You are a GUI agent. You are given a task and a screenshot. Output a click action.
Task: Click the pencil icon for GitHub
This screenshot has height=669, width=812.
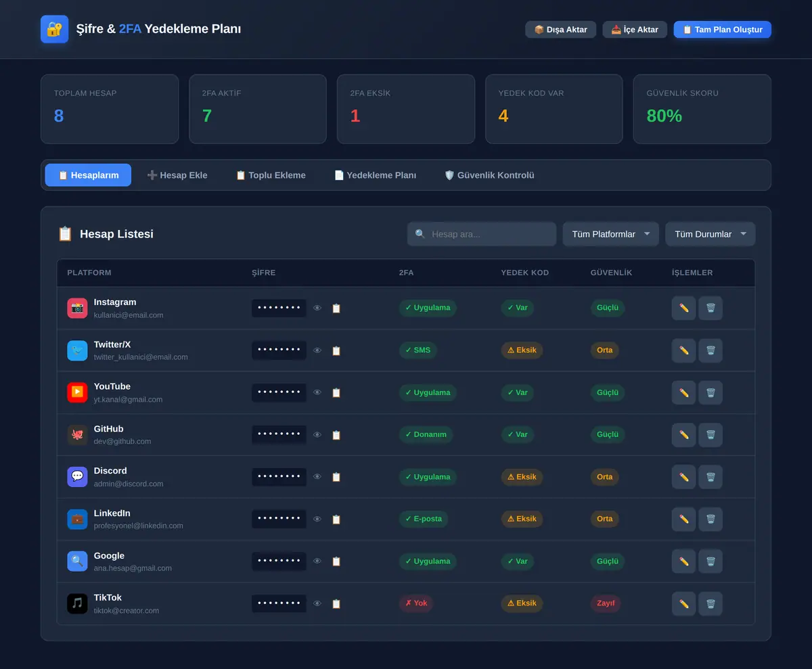683,434
